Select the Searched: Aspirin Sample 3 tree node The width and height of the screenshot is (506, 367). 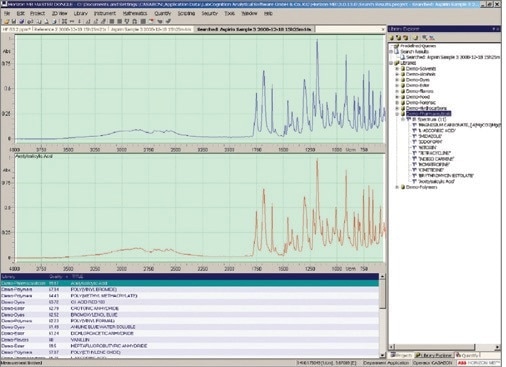[x=453, y=57]
